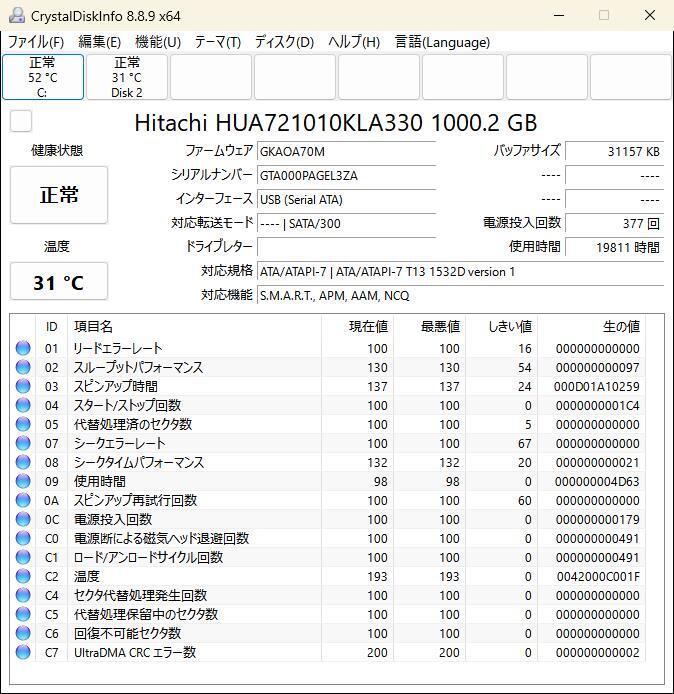The height and width of the screenshot is (694, 674).
Task: Click the 最悪値 column header
Action: 429,327
